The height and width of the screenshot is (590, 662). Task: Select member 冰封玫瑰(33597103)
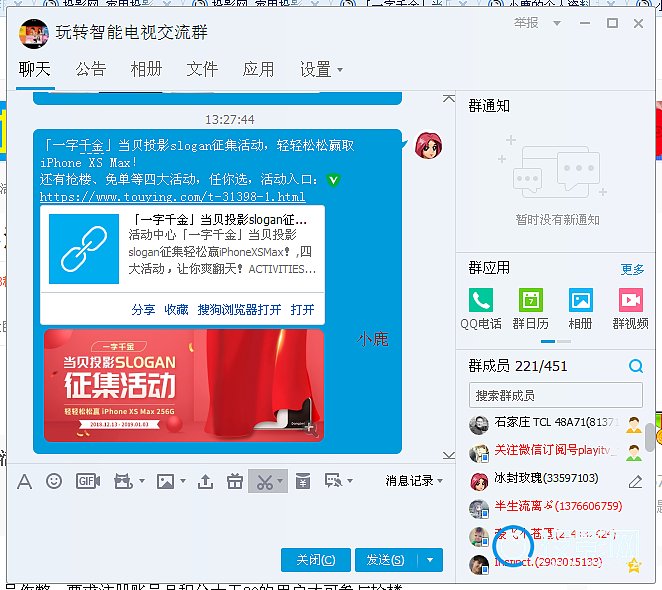(x=556, y=479)
